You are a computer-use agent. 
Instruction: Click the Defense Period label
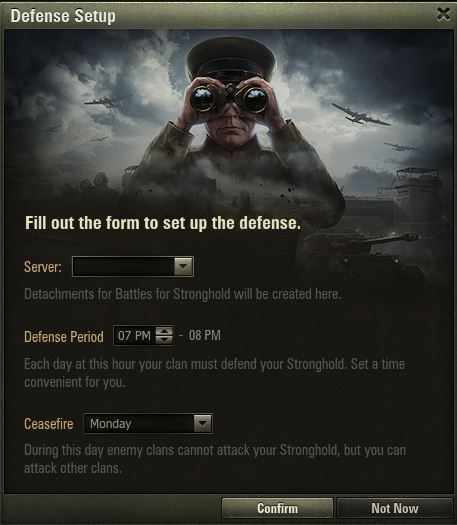(64, 337)
